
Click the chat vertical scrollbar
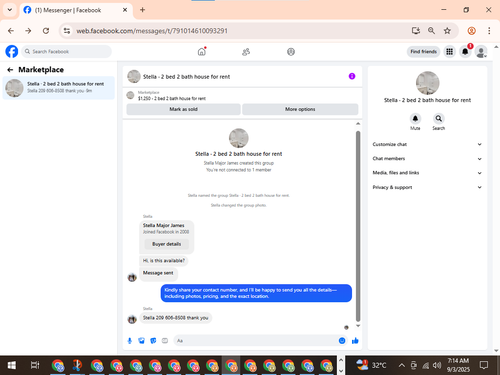[x=358, y=226]
